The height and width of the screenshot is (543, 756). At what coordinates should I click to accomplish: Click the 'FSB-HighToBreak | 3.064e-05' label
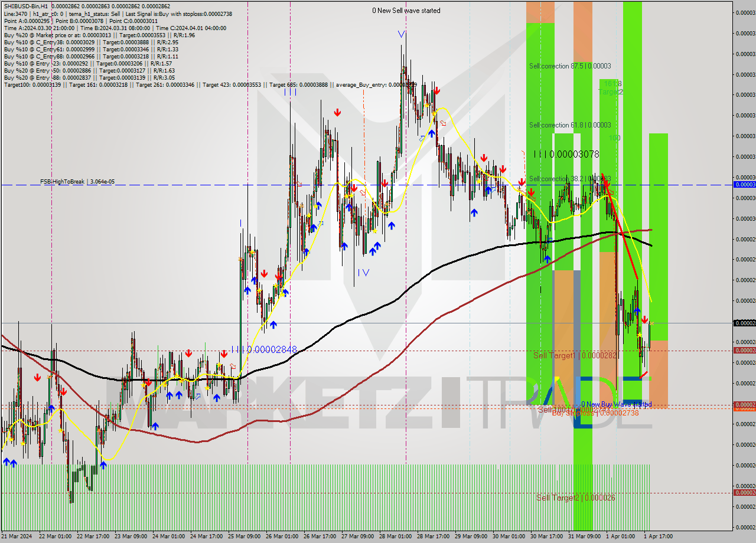click(x=77, y=182)
